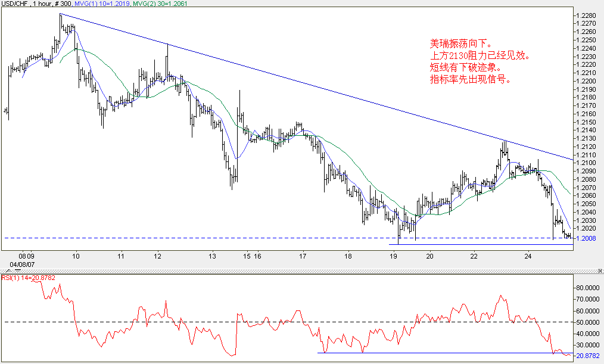Click the 80.0000 RSI axis label
The height and width of the screenshot is (364, 604).
tap(588, 288)
